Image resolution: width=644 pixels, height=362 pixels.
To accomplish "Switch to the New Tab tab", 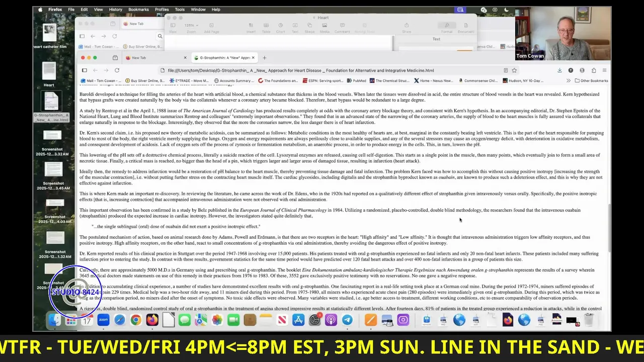I will click(x=156, y=58).
